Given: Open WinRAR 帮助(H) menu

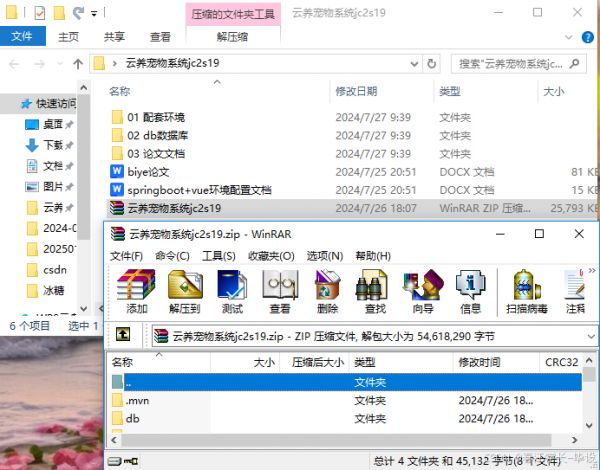Looking at the screenshot, I should [x=373, y=256].
